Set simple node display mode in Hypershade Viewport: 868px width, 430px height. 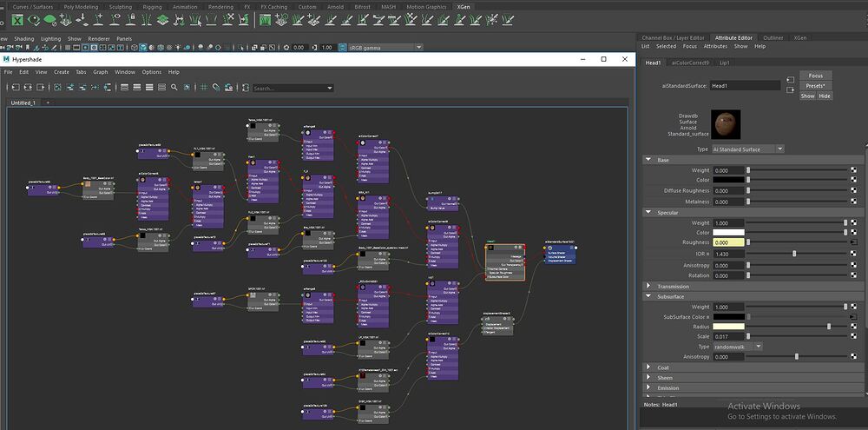coord(124,87)
